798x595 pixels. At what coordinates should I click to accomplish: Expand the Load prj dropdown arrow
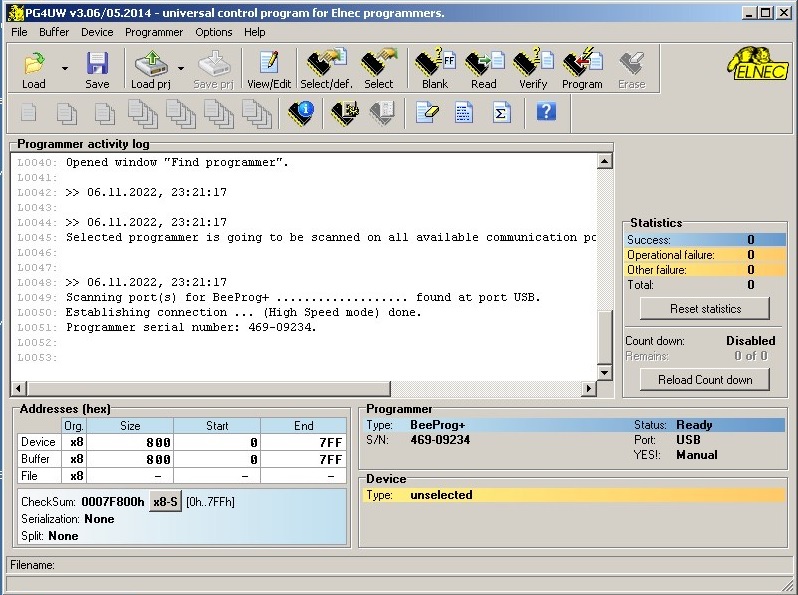[181, 68]
